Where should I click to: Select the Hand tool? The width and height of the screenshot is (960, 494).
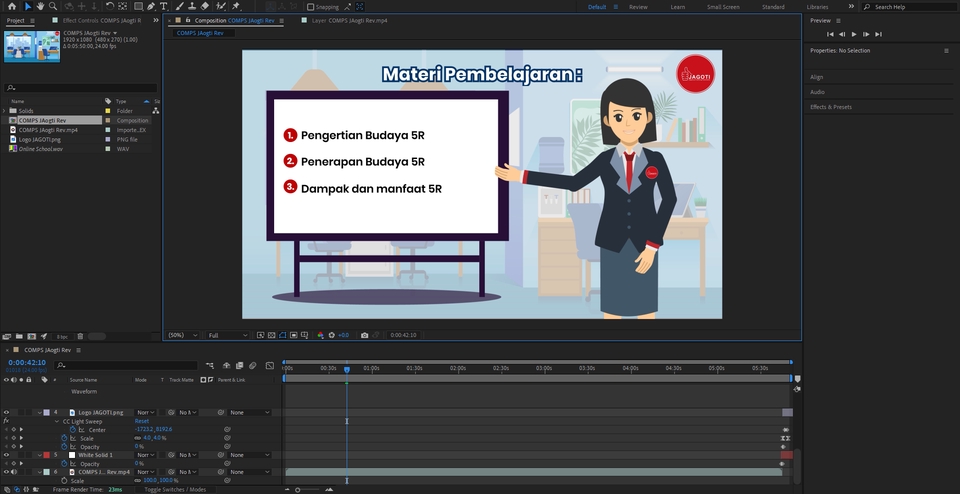click(x=40, y=6)
